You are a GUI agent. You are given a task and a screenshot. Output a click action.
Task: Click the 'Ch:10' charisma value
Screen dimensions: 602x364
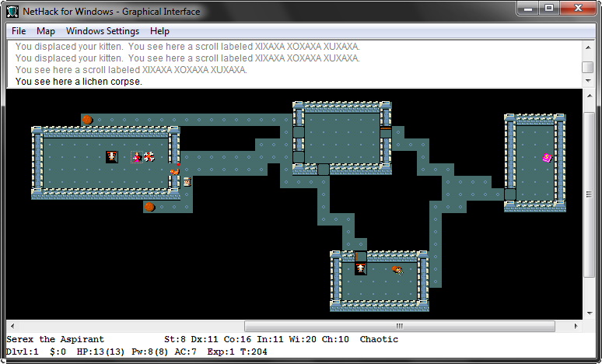[335, 339]
